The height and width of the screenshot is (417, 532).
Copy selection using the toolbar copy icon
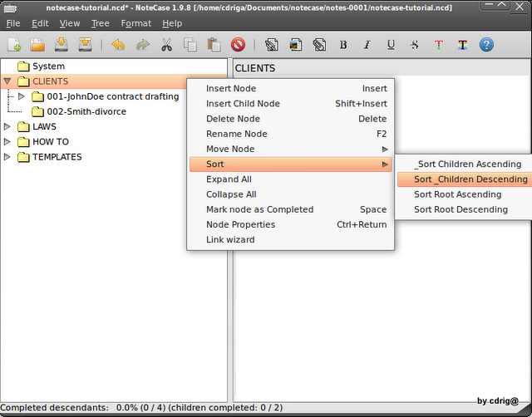click(x=190, y=45)
